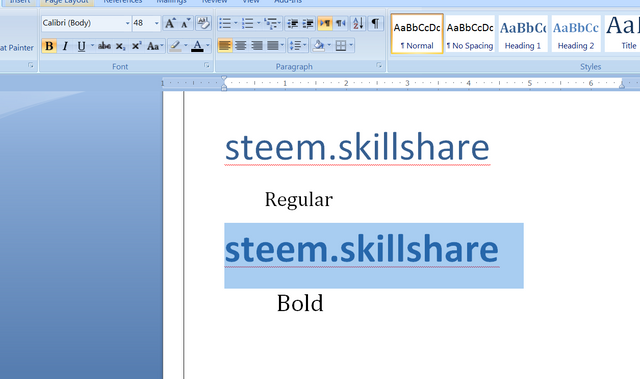Open References ribbon tab
Viewport: 640px width, 379px height.
point(122,2)
